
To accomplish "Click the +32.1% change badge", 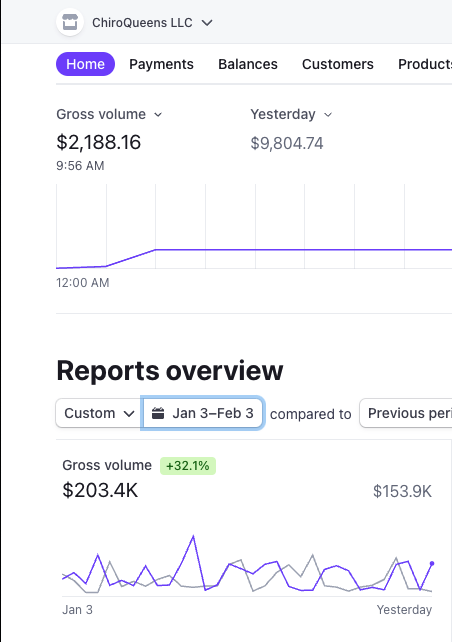I will [188, 466].
